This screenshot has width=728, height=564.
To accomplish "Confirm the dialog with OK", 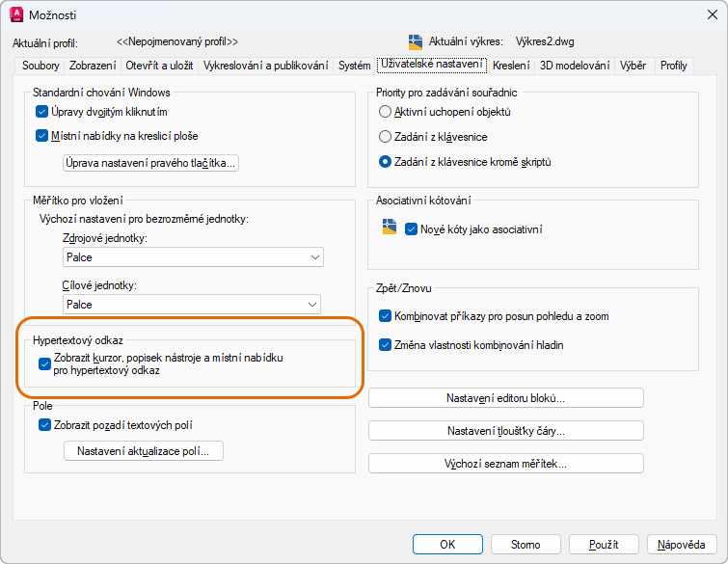I will (x=447, y=545).
